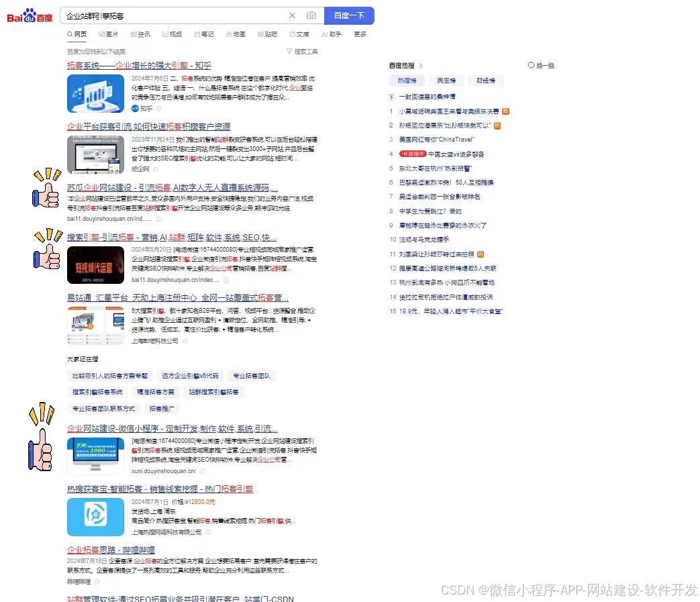Expand the 百度热搜 header arrow
The height and width of the screenshot is (602, 700).
pos(421,66)
